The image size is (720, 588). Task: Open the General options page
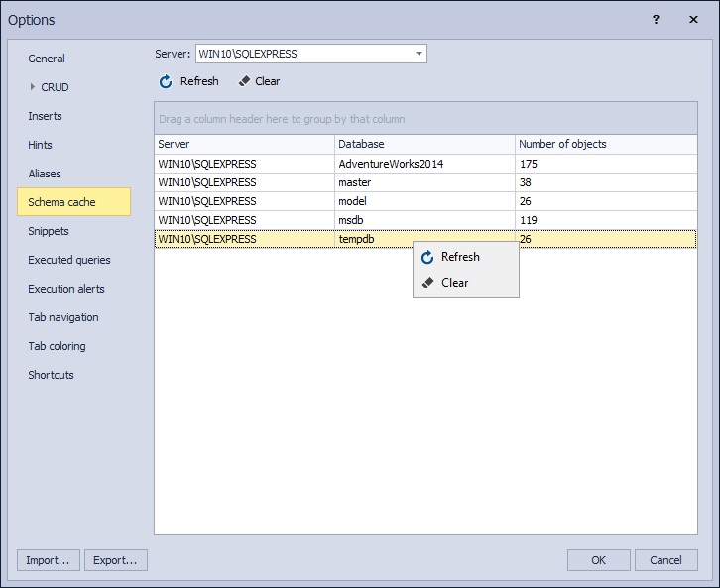click(47, 59)
